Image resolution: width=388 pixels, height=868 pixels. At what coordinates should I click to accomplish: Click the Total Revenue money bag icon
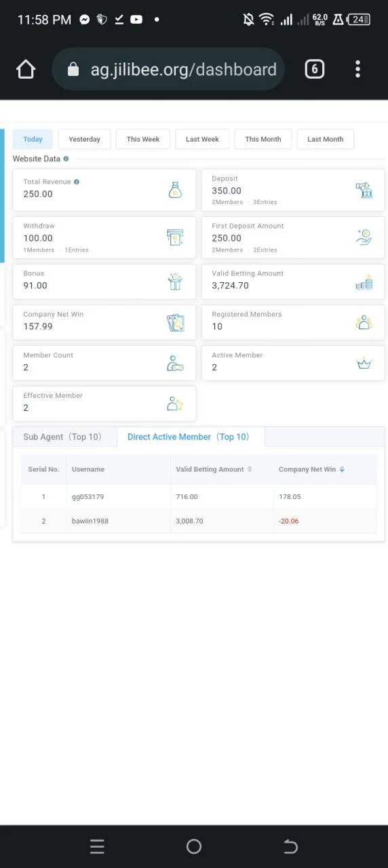[x=176, y=190]
